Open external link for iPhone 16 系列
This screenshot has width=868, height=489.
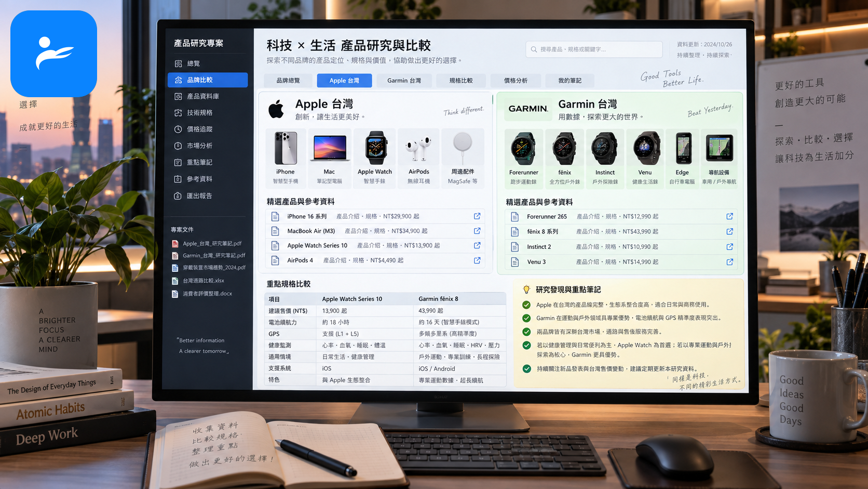[477, 216]
